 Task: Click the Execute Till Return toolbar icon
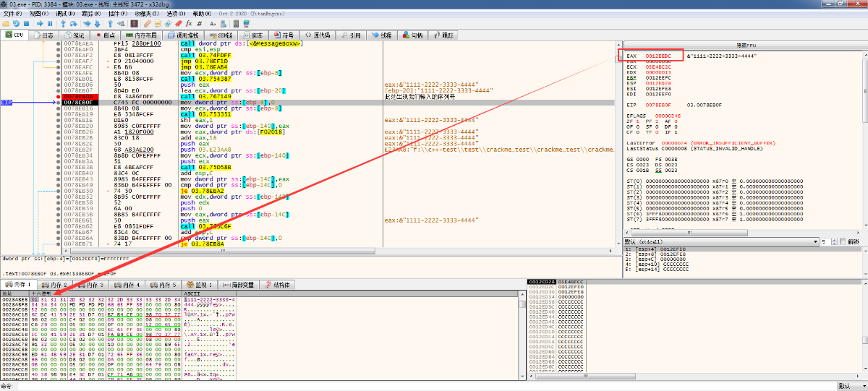[110, 24]
